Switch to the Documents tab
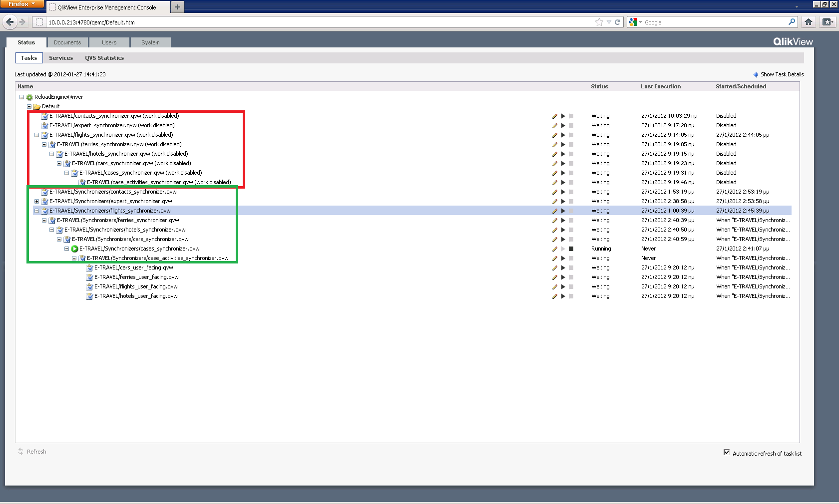Image resolution: width=839 pixels, height=504 pixels. tap(67, 42)
